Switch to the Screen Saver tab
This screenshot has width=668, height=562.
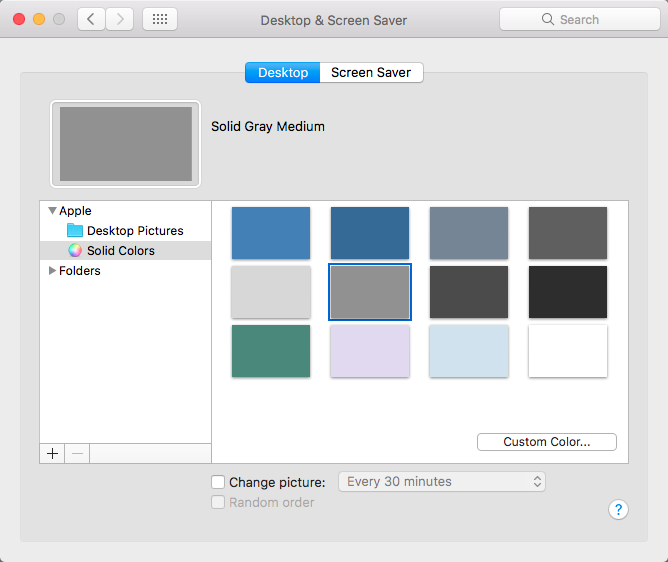tap(371, 73)
